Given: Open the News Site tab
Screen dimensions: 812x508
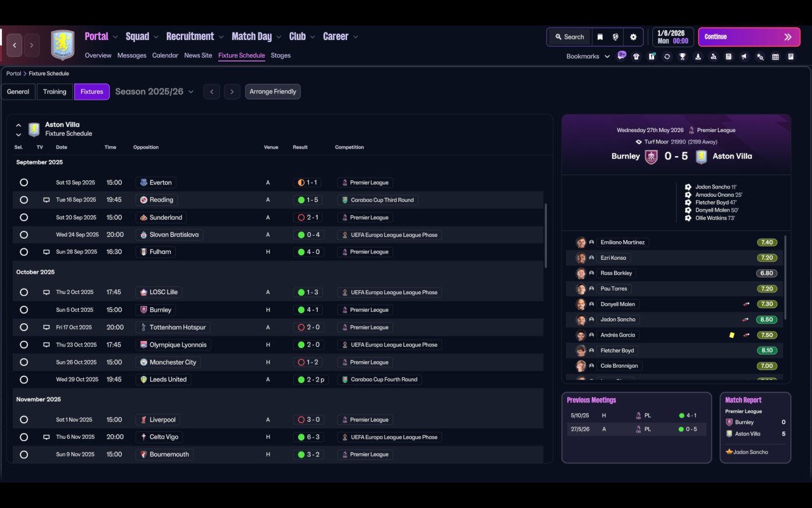Looking at the screenshot, I should (x=198, y=55).
